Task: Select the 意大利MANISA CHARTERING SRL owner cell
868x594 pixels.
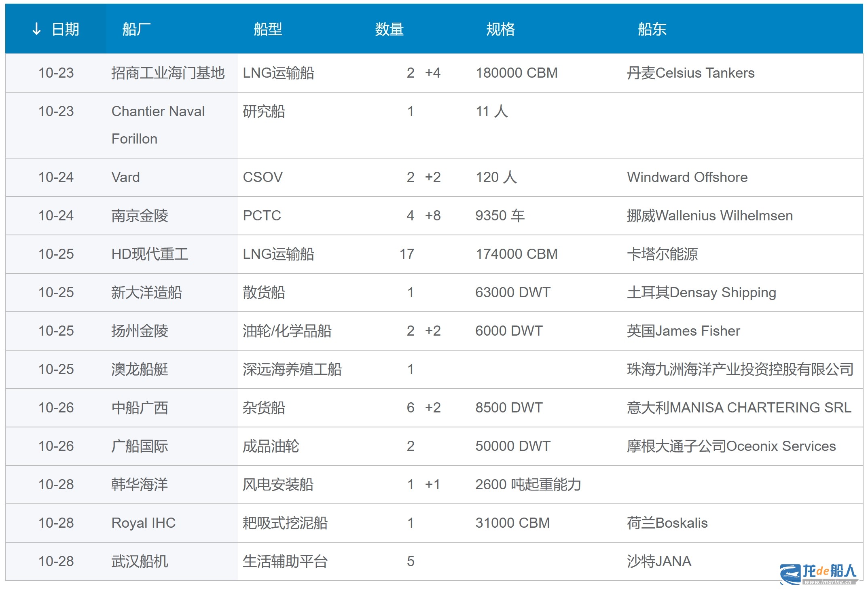Action: pyautogui.click(x=739, y=408)
